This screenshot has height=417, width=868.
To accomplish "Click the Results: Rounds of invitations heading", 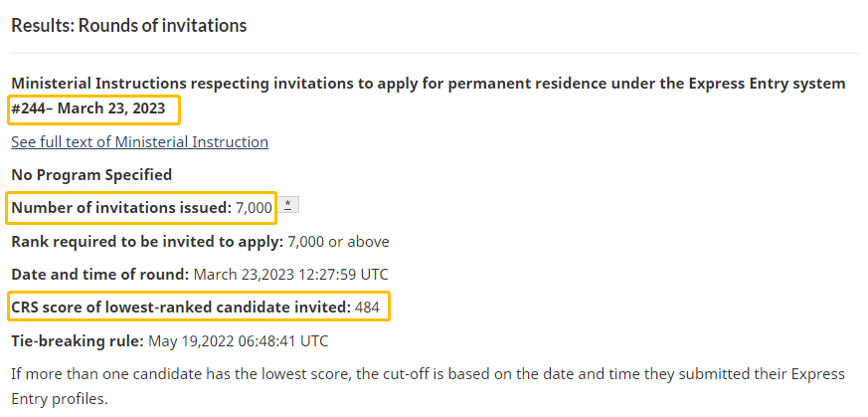I will [129, 25].
